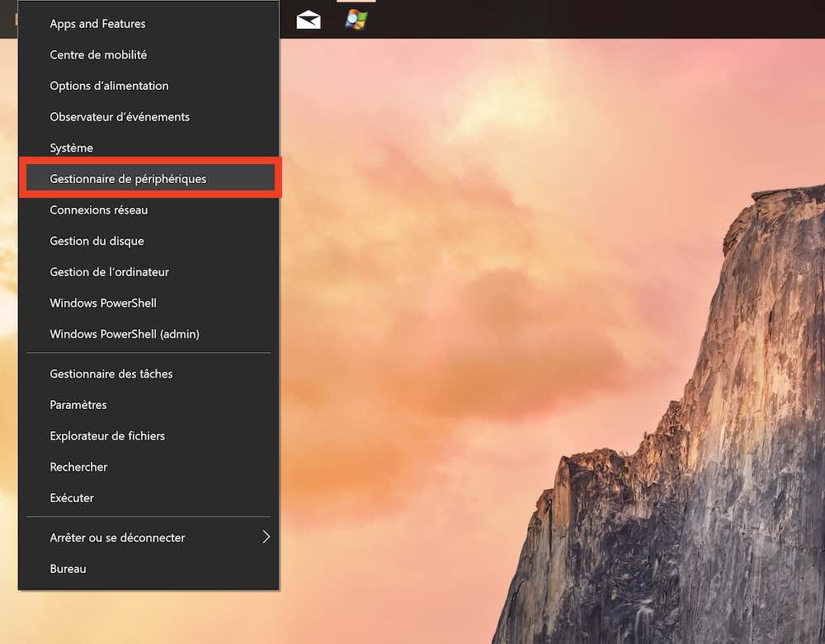Image resolution: width=825 pixels, height=644 pixels.
Task: Launch Windows PowerShell entry without admin
Action: [148, 303]
